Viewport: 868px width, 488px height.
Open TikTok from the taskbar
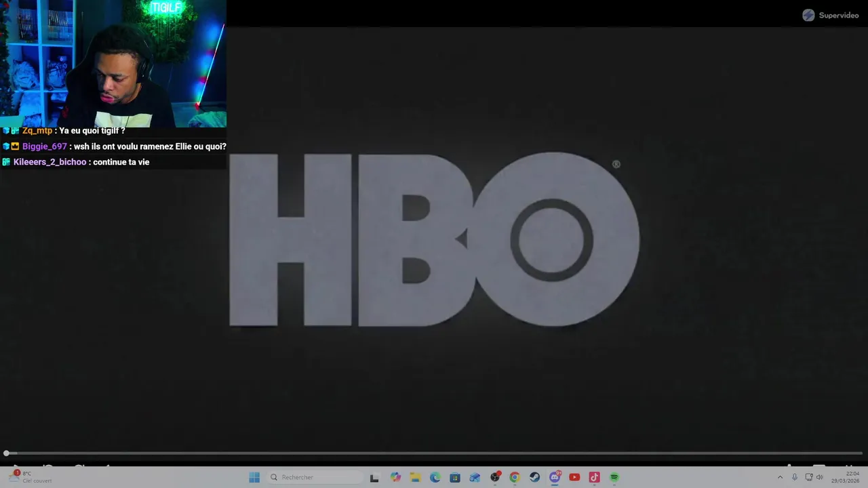594,477
